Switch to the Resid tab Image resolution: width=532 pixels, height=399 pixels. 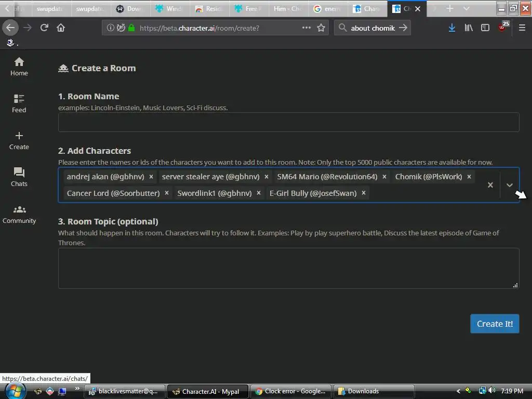click(x=209, y=9)
